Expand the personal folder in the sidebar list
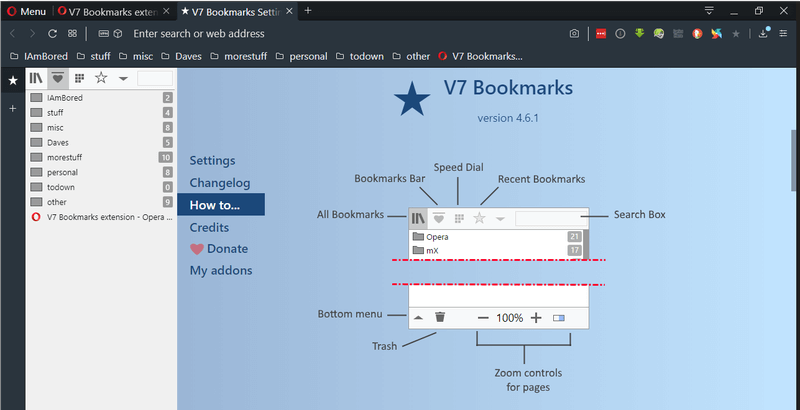 101,172
